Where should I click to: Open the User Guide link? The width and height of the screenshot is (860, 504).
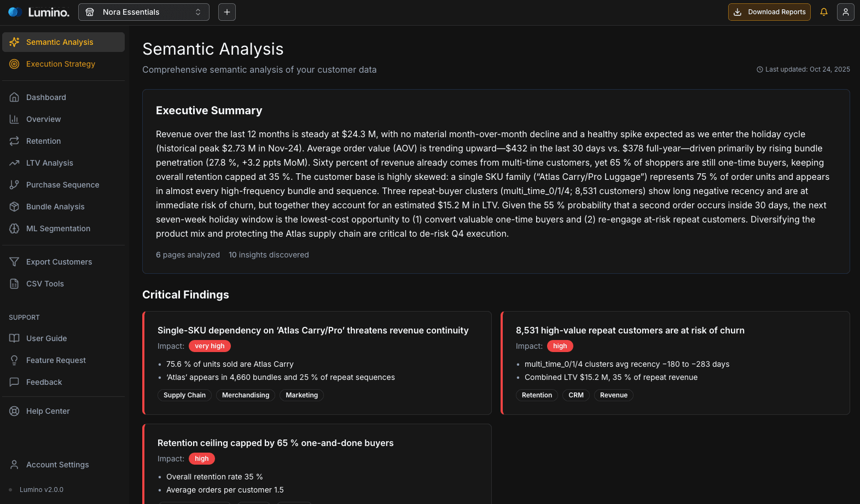(47, 338)
